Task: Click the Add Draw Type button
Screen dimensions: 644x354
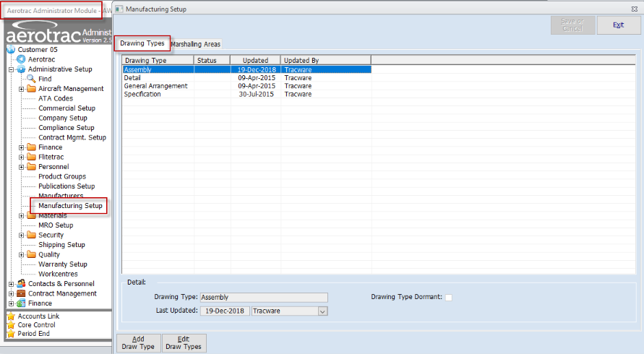Action: [x=137, y=342]
